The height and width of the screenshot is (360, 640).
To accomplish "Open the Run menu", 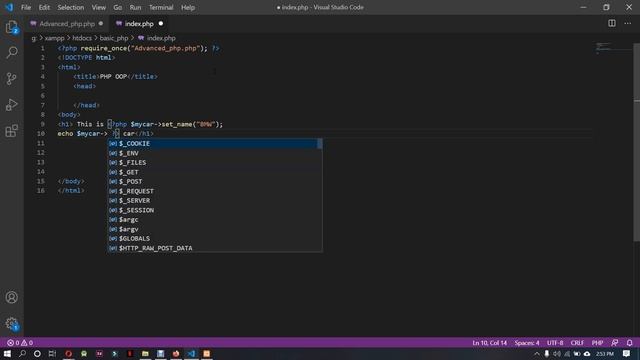I will point(135,7).
